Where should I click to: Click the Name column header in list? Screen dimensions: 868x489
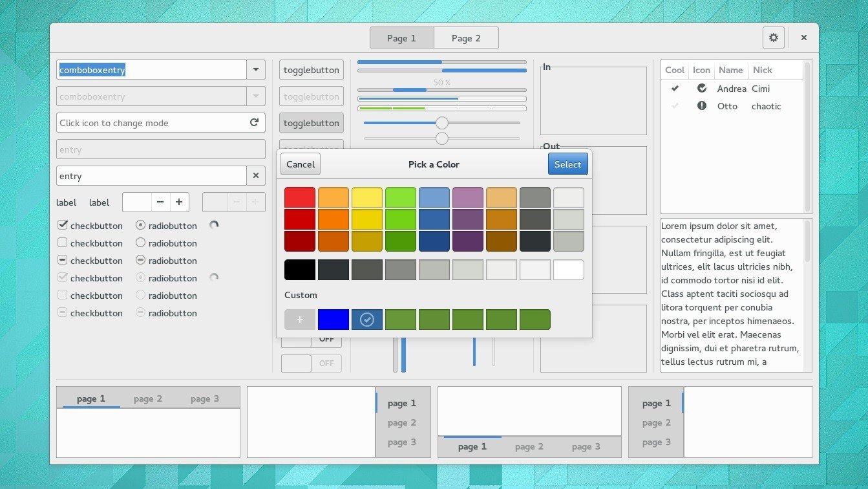point(730,70)
